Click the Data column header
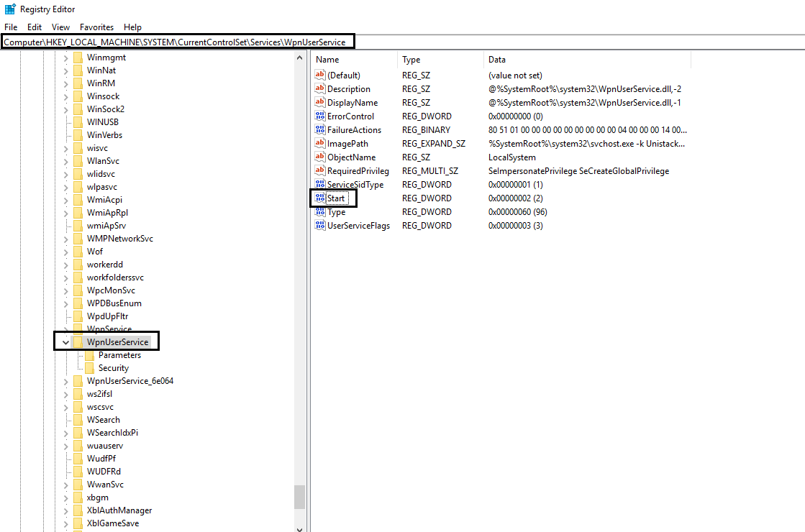 587,60
